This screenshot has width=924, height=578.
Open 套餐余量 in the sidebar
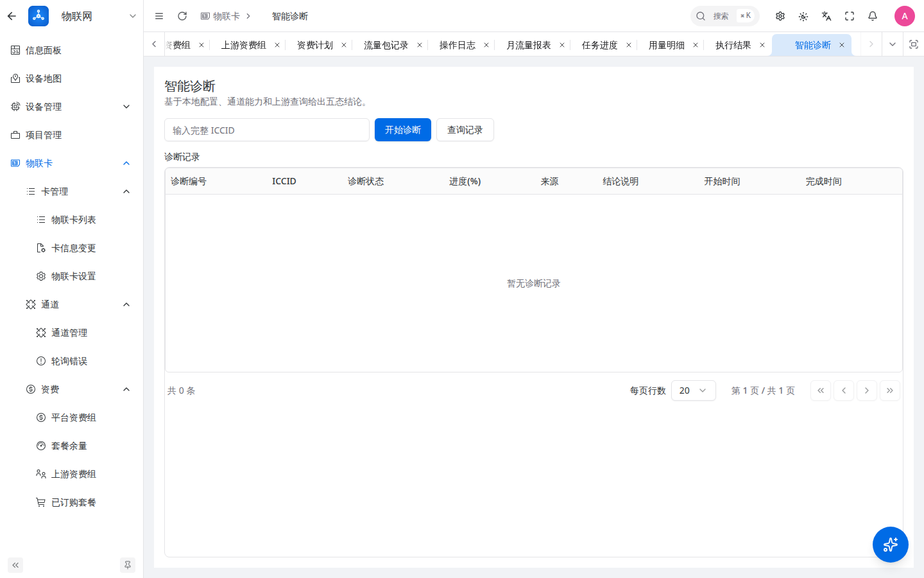pyautogui.click(x=71, y=446)
